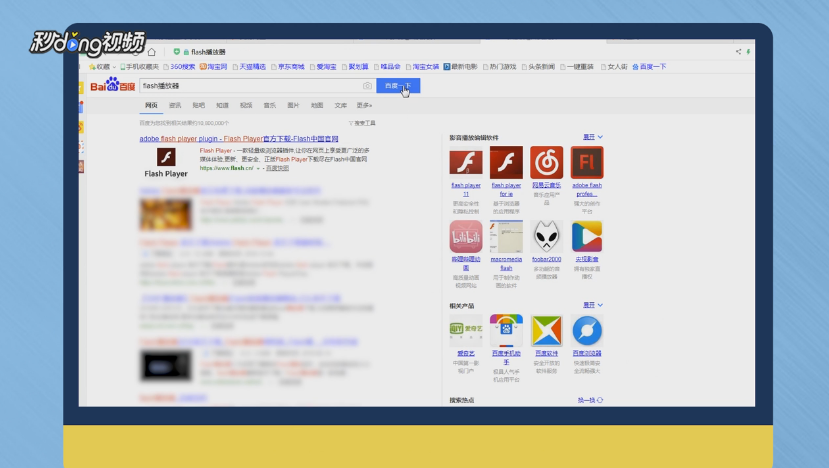Click the blue 百度一下 search button

398,86
